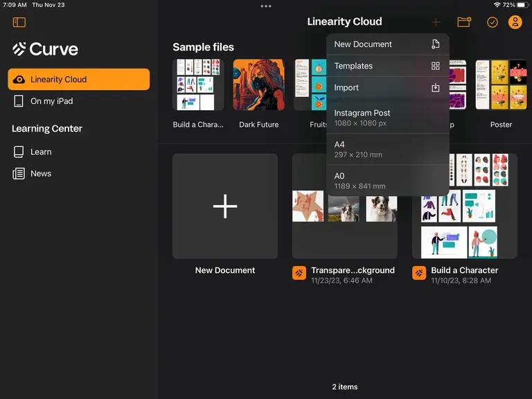
Task: Open the Learn section
Action: pyautogui.click(x=79, y=152)
